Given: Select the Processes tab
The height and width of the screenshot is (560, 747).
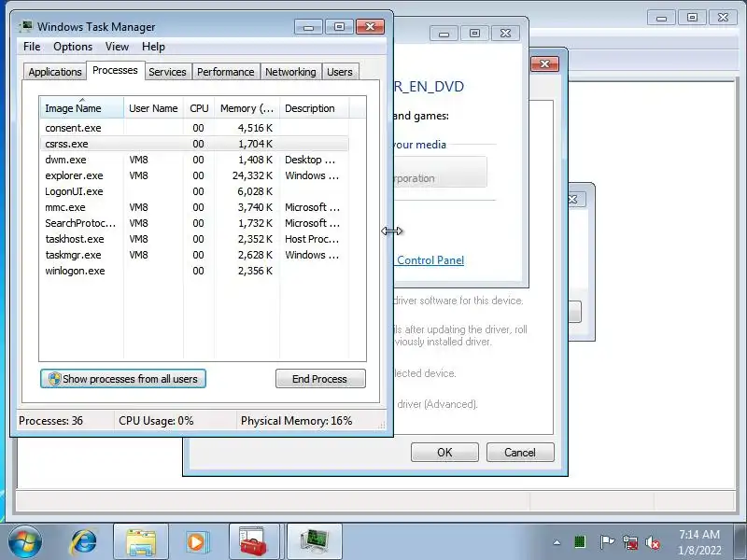Looking at the screenshot, I should 115,71.
